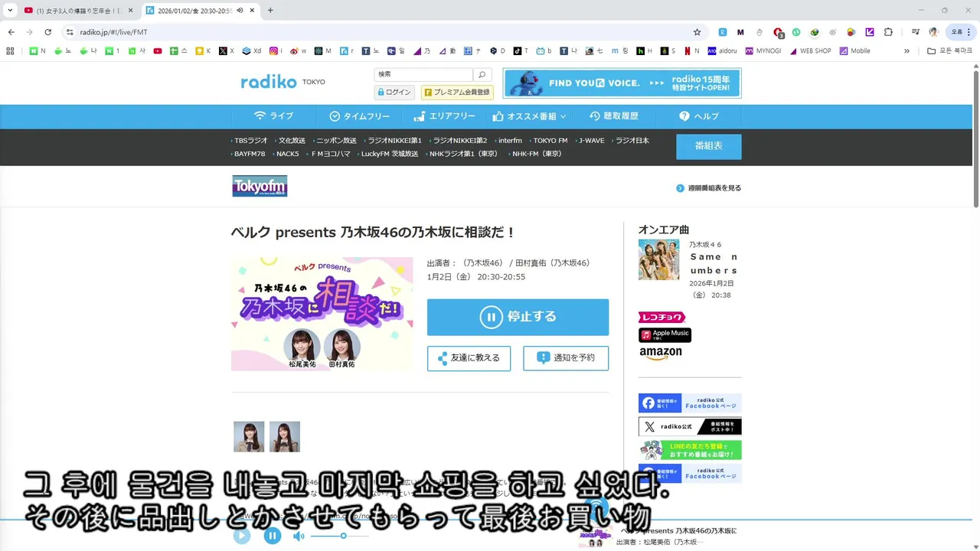The image size is (980, 551).
Task: Bookmark this page with star icon
Action: coord(697,32)
